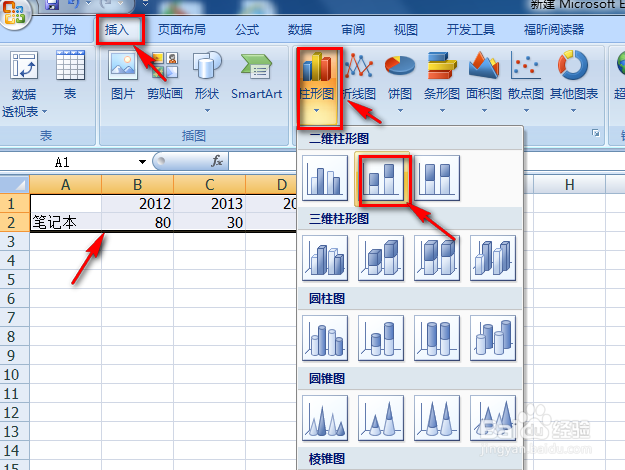Expand the PivotTable dropdown arrow
The height and width of the screenshot is (470, 625).
(x=44, y=112)
